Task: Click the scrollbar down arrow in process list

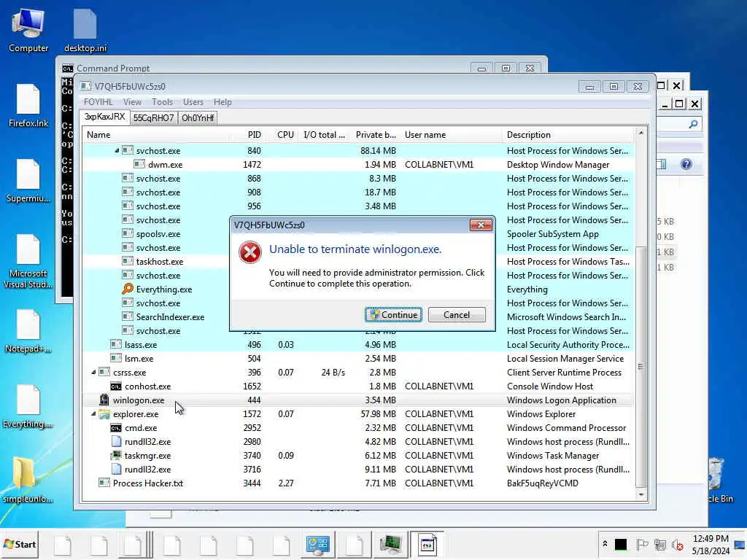Action: [640, 494]
